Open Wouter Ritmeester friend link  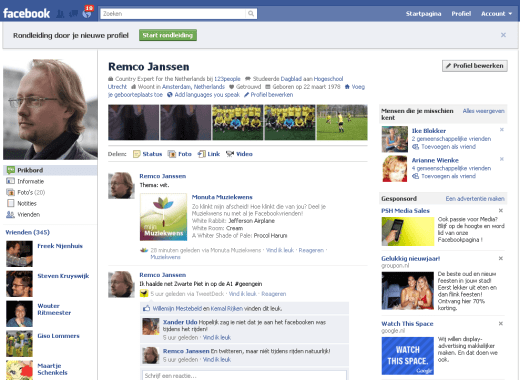pyautogui.click(x=54, y=309)
